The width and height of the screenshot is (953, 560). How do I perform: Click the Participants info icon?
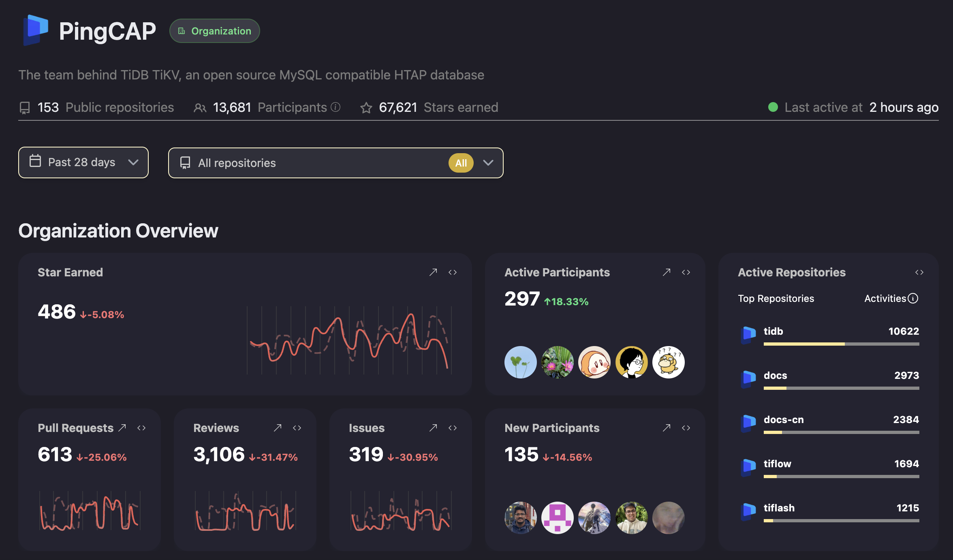(x=335, y=107)
